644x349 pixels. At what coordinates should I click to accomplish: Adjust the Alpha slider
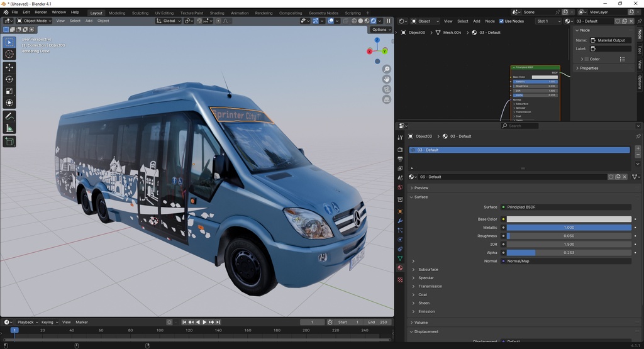click(x=569, y=253)
